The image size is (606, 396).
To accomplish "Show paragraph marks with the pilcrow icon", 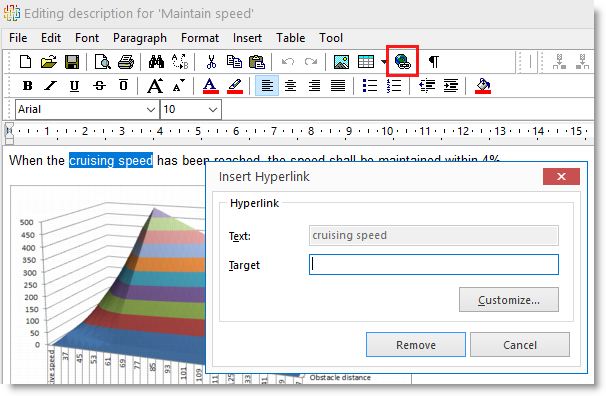I will (434, 62).
